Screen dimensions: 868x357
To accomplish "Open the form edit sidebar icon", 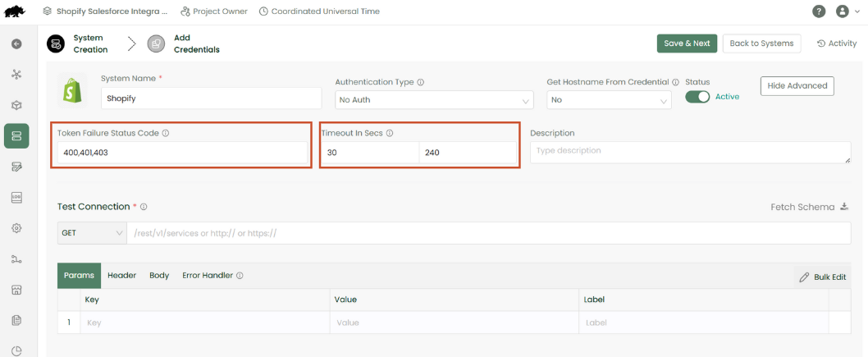I will (x=16, y=167).
